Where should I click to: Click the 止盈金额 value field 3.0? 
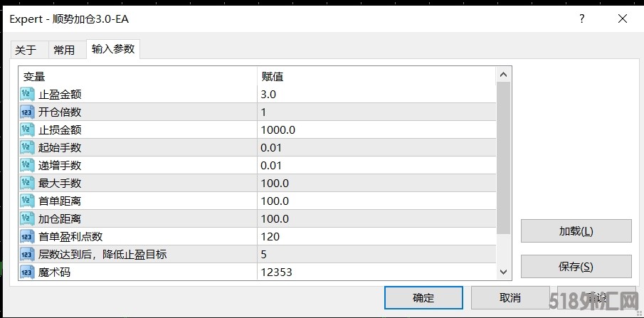[x=268, y=94]
